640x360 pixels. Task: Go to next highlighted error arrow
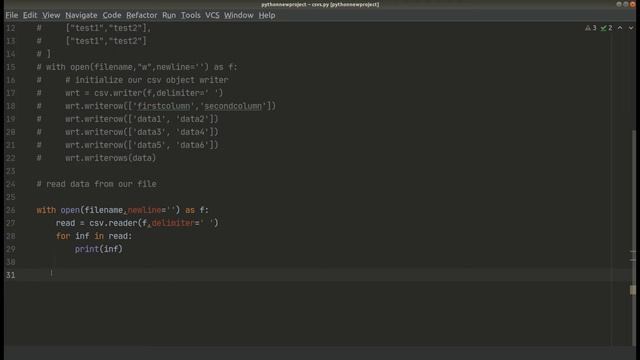(631, 28)
